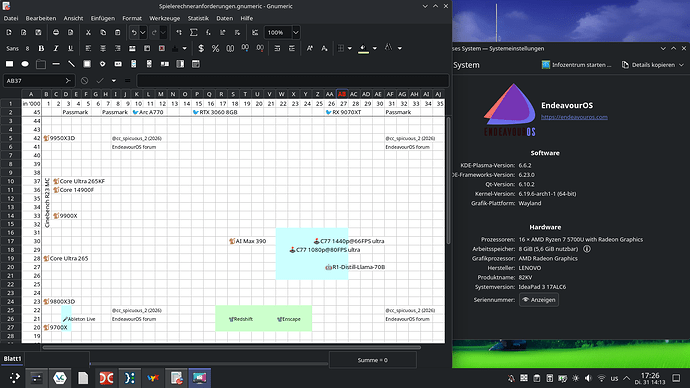This screenshot has height=388, width=690.
Task: Click the Copy icon in Gnumeric toolbar
Action: click(103, 33)
